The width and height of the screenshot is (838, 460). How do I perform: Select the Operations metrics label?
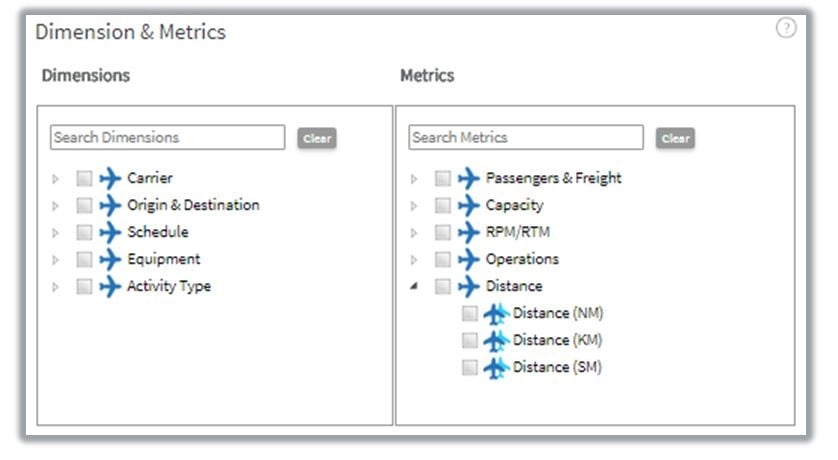tap(522, 260)
